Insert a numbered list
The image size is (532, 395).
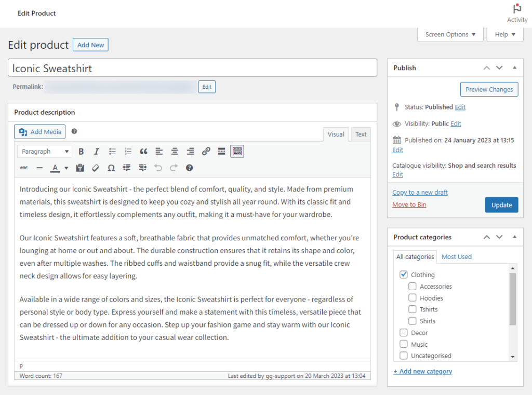128,151
